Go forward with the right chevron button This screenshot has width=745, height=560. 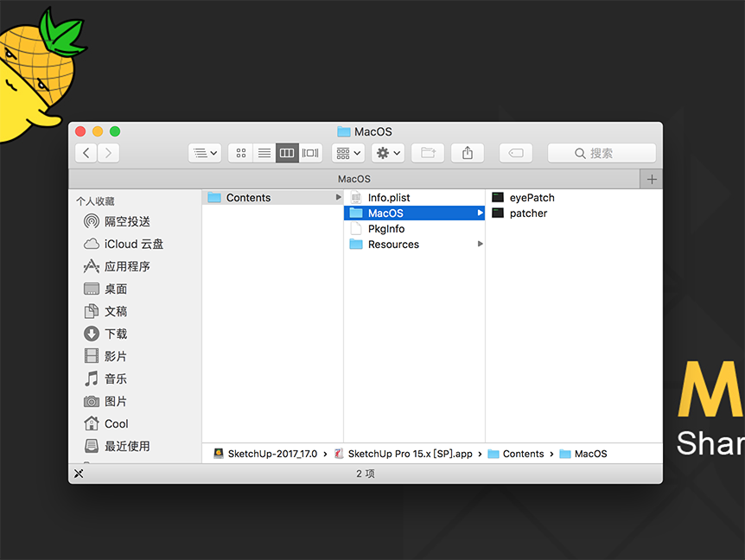click(108, 153)
